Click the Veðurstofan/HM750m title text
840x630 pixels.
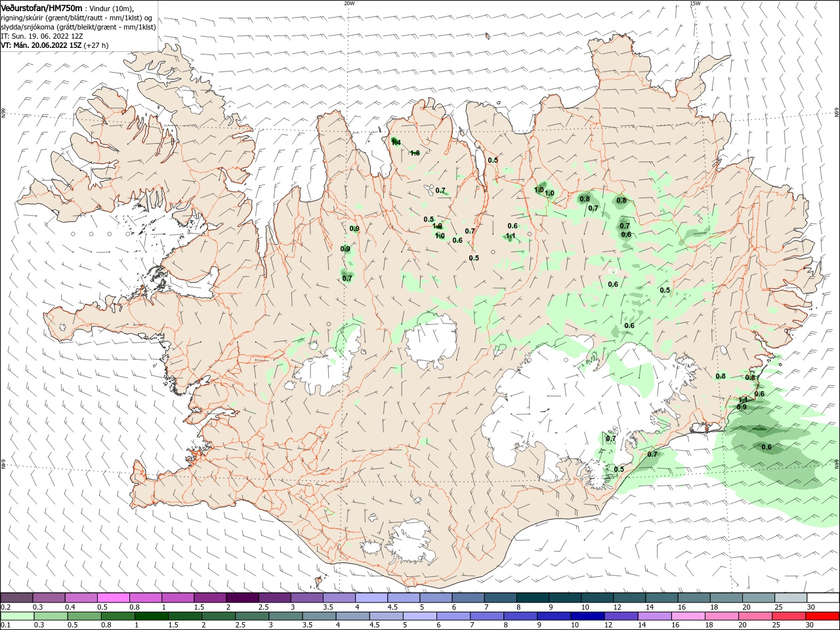(41, 7)
